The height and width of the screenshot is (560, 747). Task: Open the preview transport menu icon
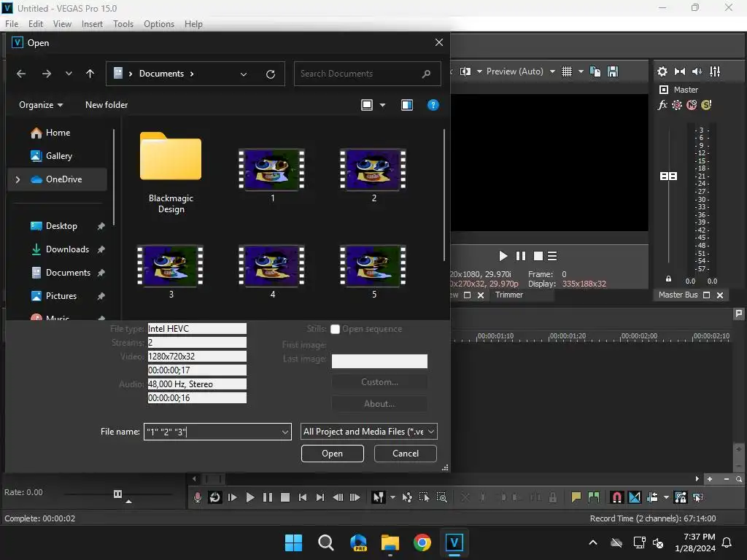(552, 256)
